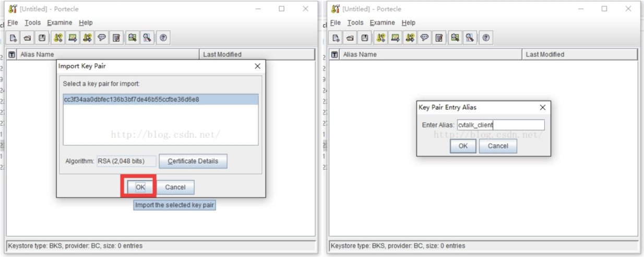Image resolution: width=644 pixels, height=257 pixels.
Task: Click Open Keystore icon above Import Key Pair dialog
Action: click(x=27, y=38)
